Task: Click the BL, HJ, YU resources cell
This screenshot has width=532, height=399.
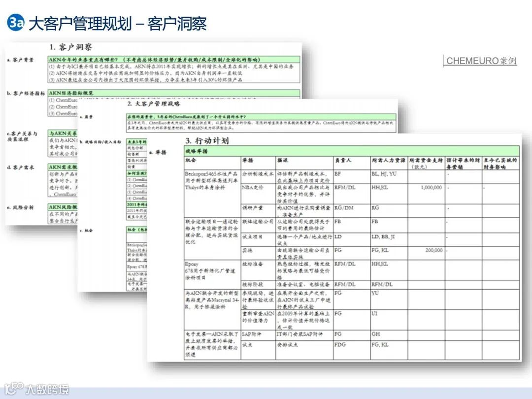Action: point(389,177)
